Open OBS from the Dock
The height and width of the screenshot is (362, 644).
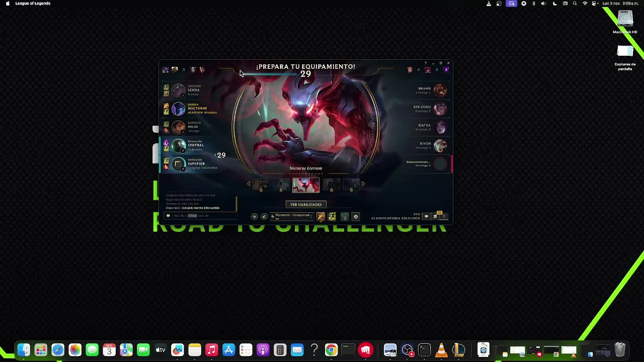point(408,350)
